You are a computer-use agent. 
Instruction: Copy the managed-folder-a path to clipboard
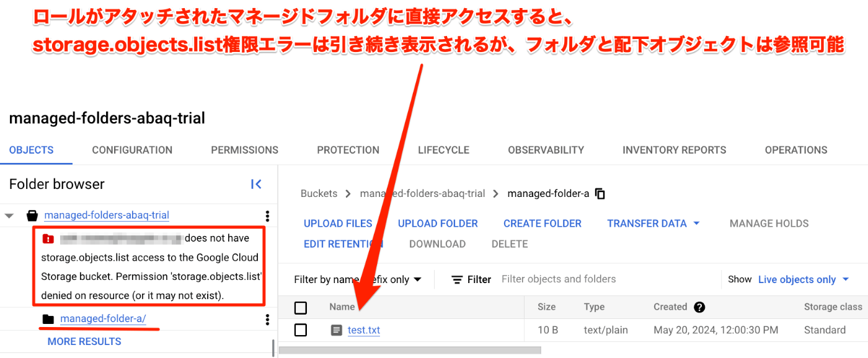pyautogui.click(x=600, y=194)
